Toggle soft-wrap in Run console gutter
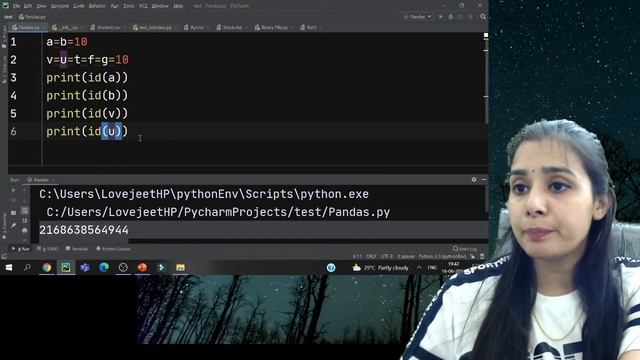Screen dimensions: 640x360 [24, 211]
